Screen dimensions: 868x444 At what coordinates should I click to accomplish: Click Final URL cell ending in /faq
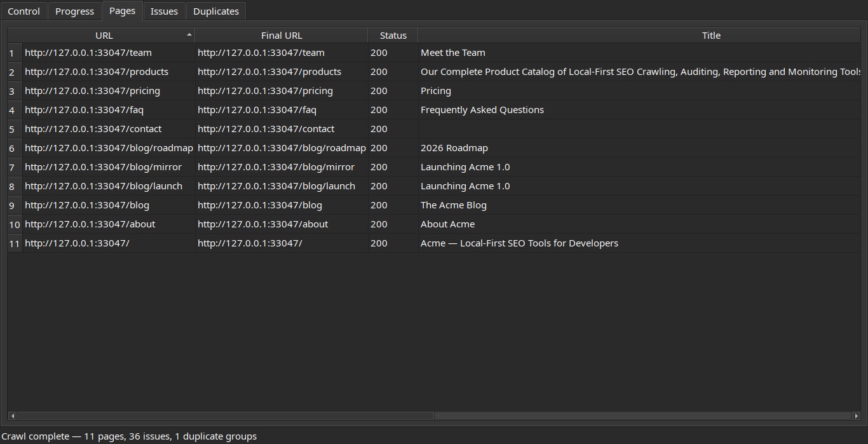click(281, 110)
